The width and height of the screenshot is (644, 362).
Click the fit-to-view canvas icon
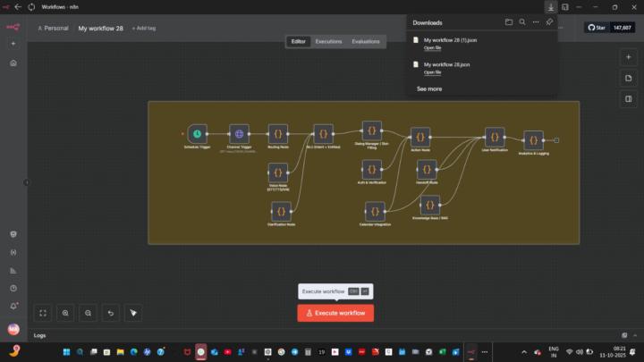pyautogui.click(x=42, y=313)
